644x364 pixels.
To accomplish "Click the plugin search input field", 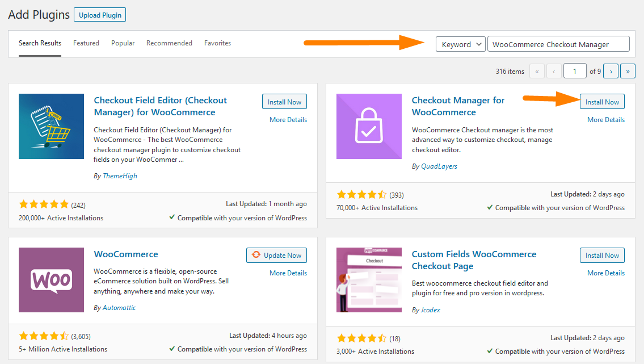I will pos(558,44).
